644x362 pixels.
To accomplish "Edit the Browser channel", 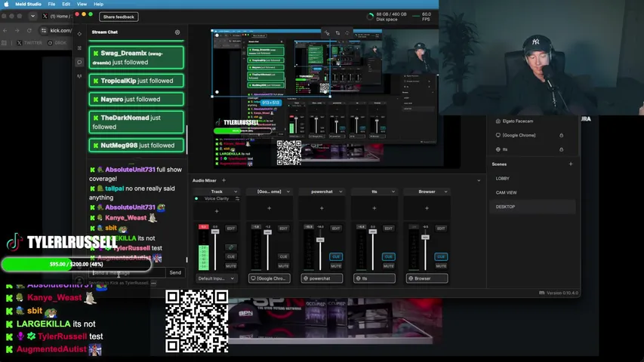I will tap(441, 229).
